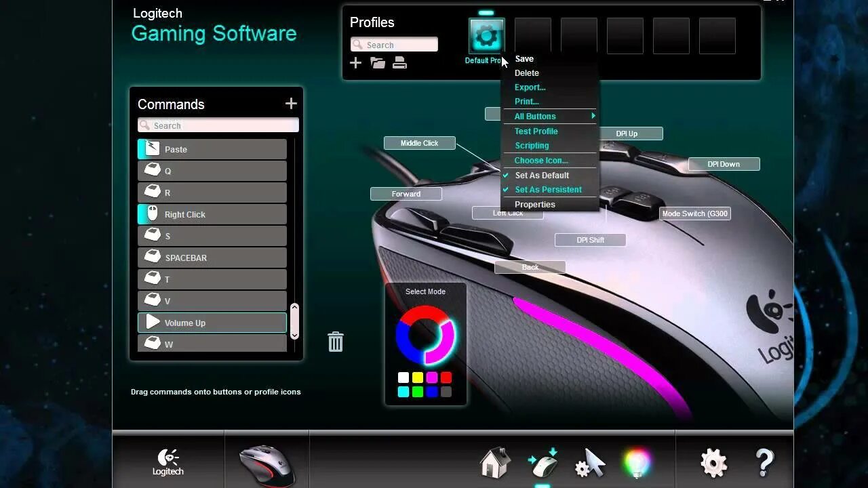The width and height of the screenshot is (868, 488).
Task: Click the Volume Up command play icon
Action: point(153,323)
